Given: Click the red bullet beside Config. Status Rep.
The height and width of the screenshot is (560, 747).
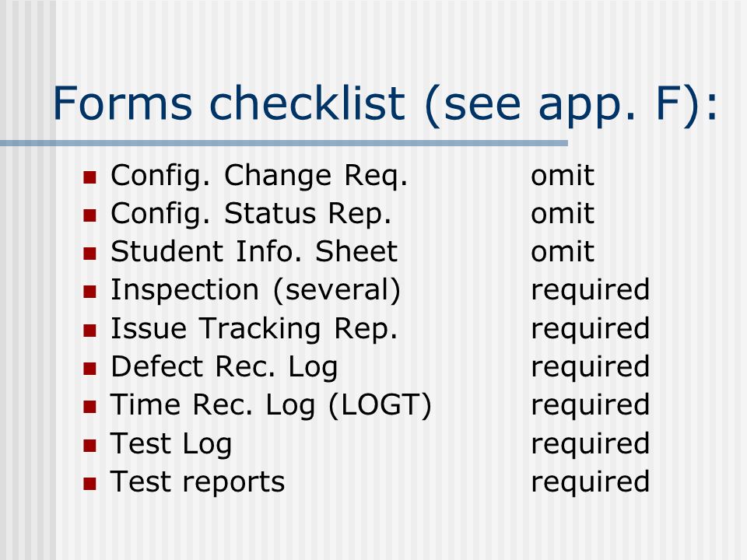Looking at the screenshot, I should point(89,215).
